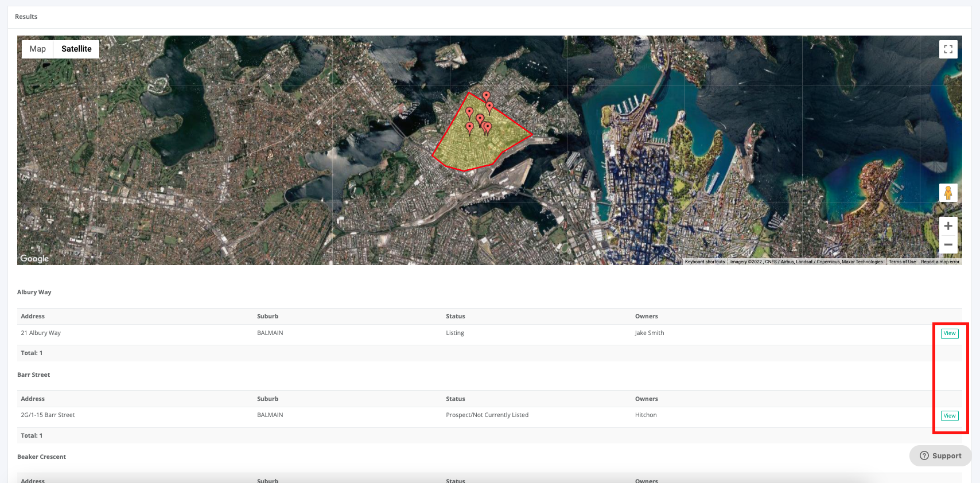
Task: Click the Listing status cell
Action: point(455,333)
